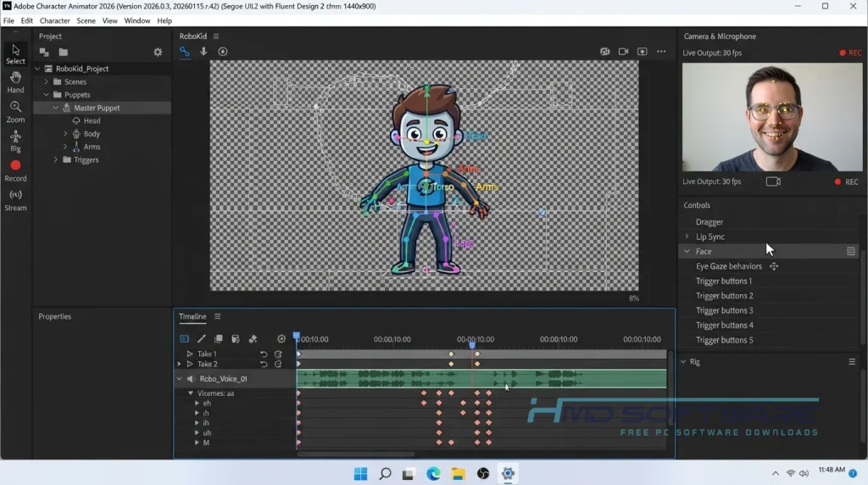The image size is (868, 485).
Task: Click the circular target icon in scene toolbar
Action: click(x=223, y=52)
